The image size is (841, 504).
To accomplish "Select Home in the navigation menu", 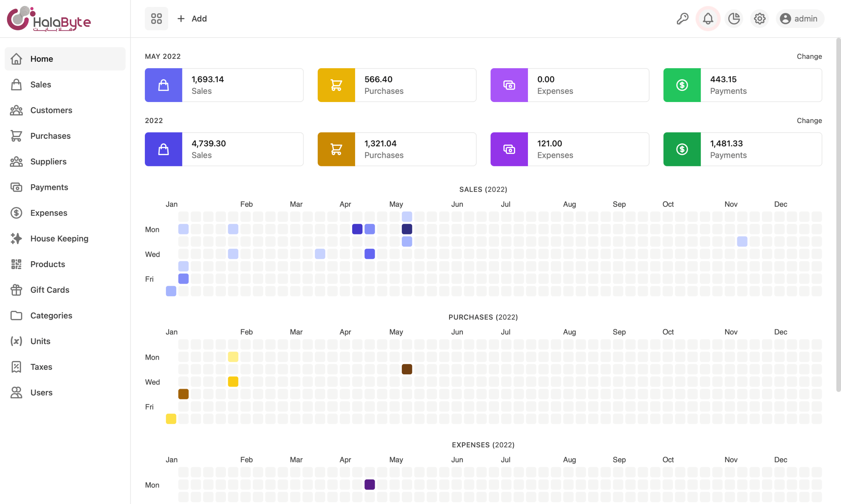I will (x=41, y=58).
